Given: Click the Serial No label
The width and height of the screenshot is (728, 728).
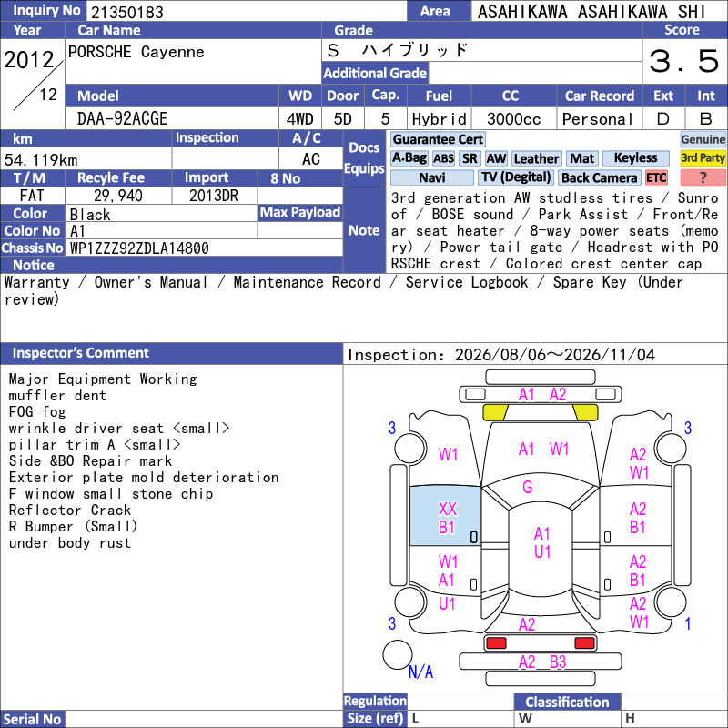Looking at the screenshot, I should [x=32, y=719].
